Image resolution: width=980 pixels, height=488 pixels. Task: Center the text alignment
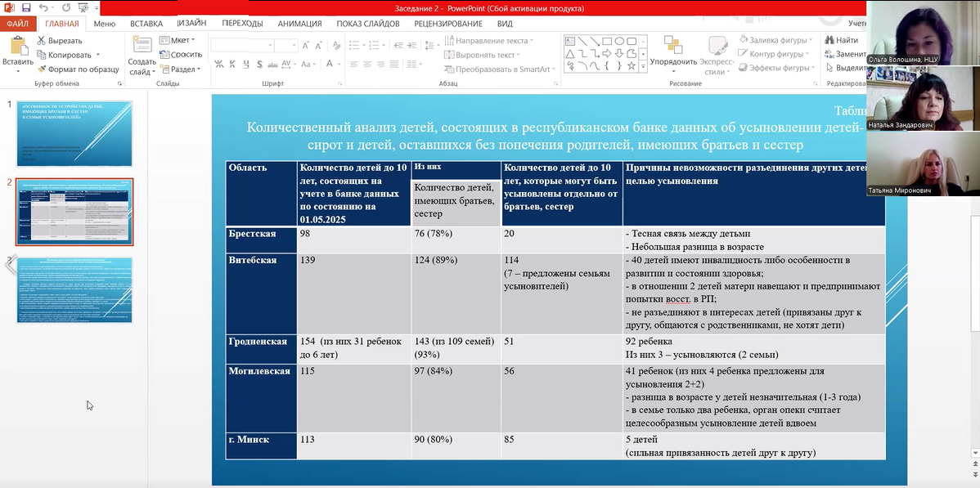coord(367,64)
